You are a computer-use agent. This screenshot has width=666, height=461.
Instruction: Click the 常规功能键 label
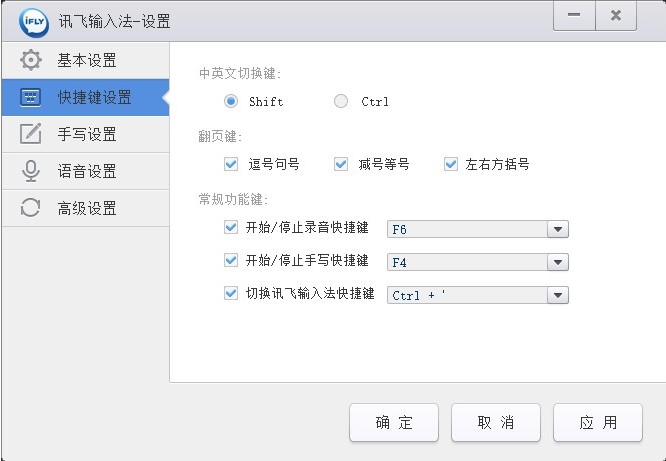click(233, 199)
